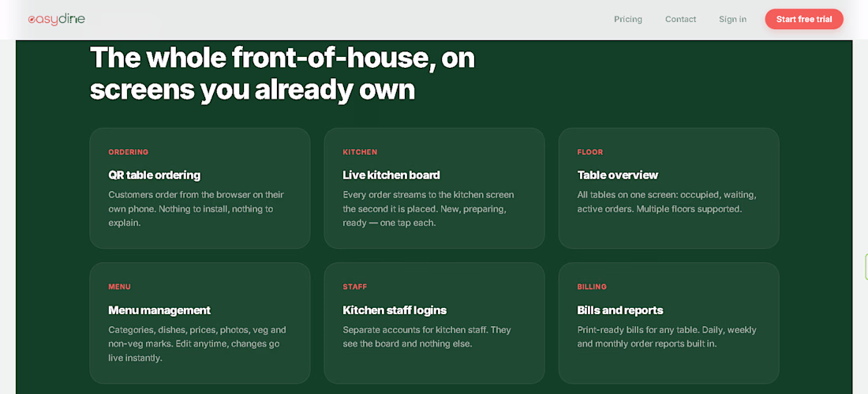This screenshot has width=868, height=394.
Task: Click the QR table ordering description text
Action: [196, 209]
